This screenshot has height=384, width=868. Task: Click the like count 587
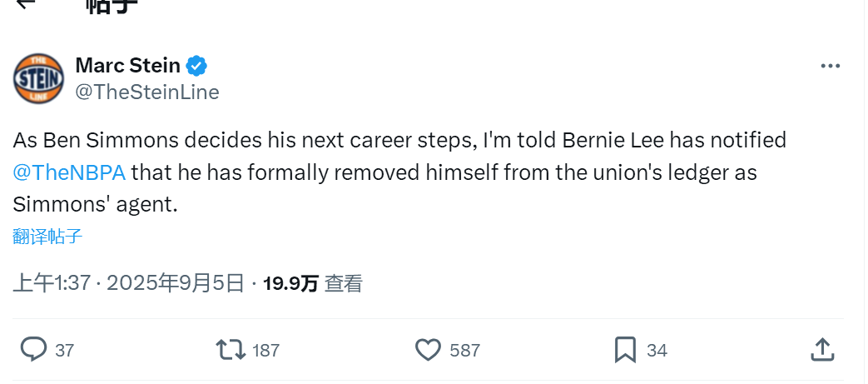464,351
